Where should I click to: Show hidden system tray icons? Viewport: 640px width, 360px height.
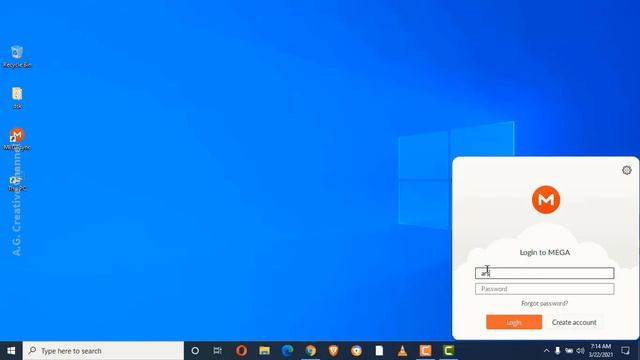(x=547, y=351)
